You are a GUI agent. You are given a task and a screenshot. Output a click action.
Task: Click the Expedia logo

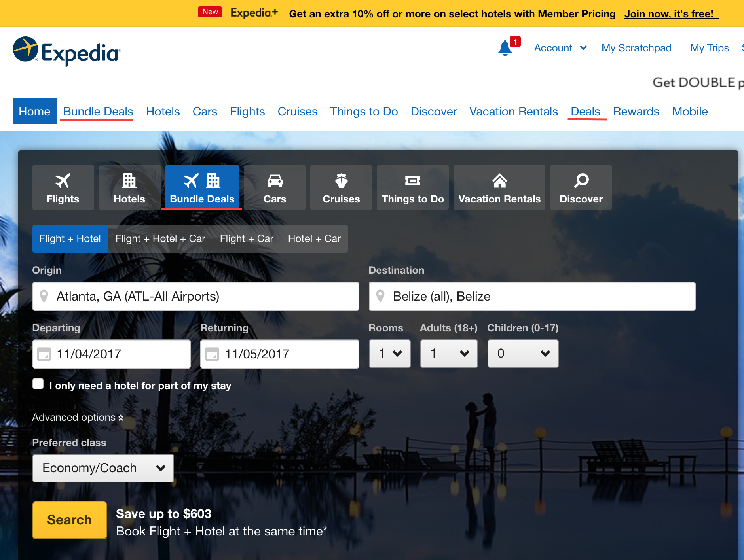tap(67, 51)
